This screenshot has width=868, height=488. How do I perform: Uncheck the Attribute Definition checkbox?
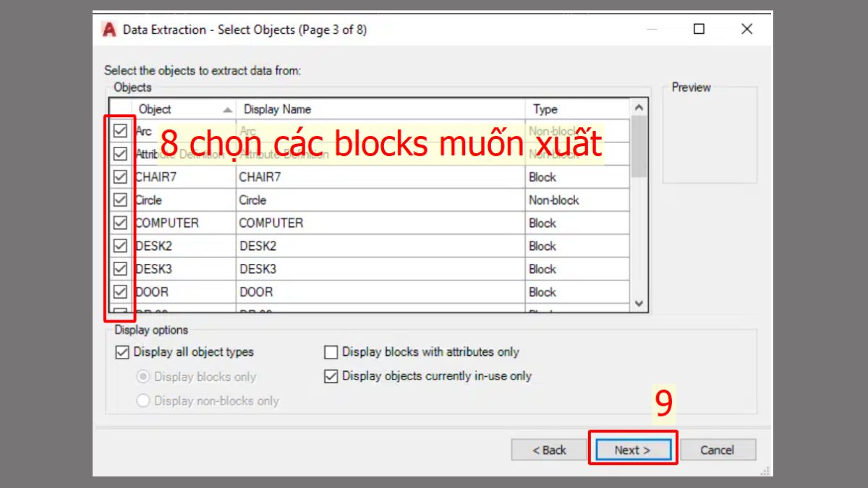(x=120, y=153)
